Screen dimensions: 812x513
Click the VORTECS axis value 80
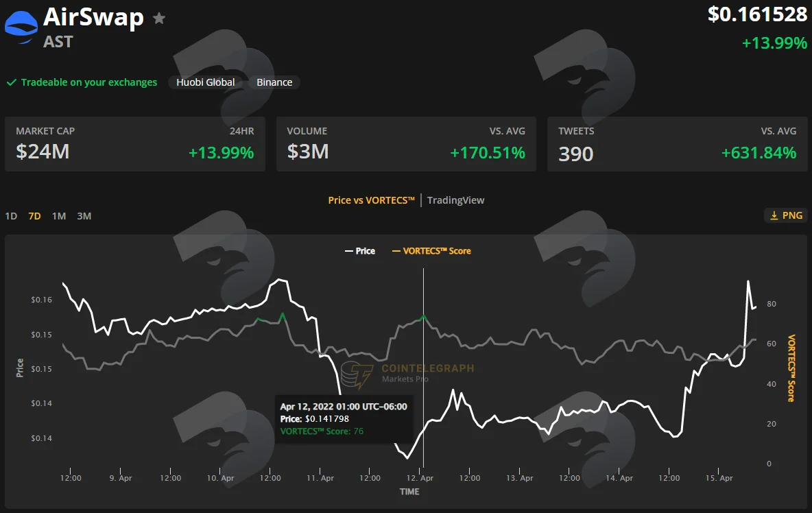tap(772, 304)
